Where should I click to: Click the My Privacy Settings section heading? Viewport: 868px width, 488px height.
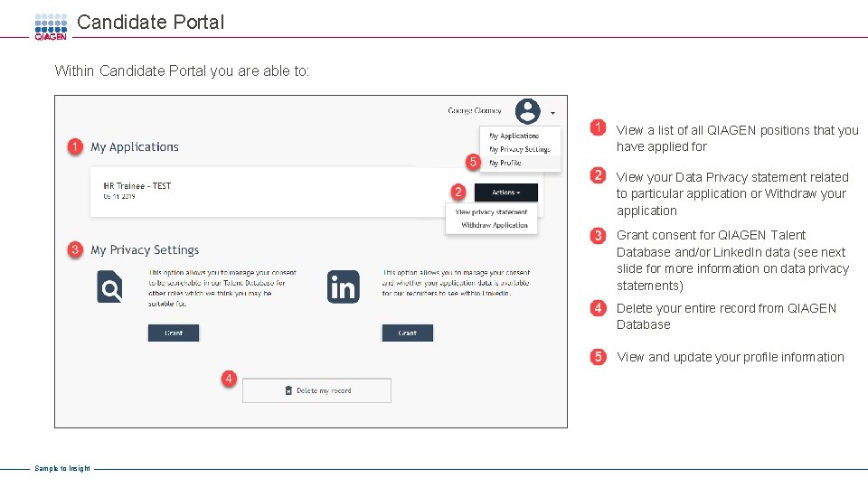click(x=145, y=249)
